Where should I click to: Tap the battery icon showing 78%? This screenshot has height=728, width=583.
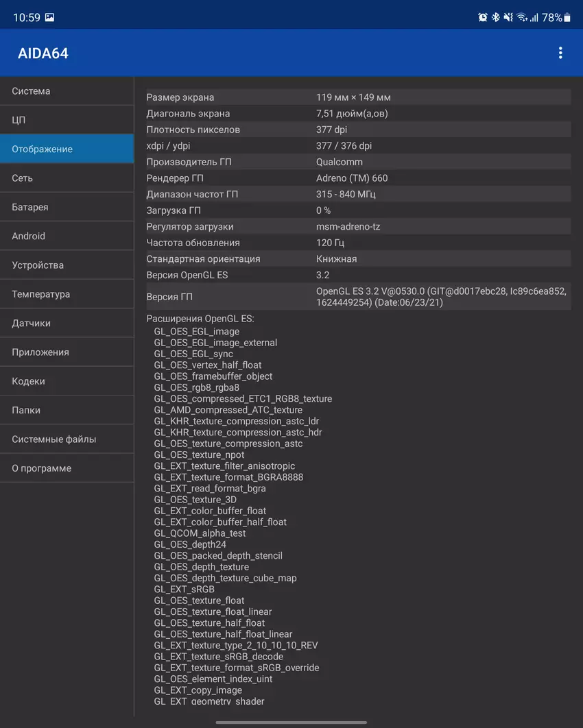click(x=567, y=18)
